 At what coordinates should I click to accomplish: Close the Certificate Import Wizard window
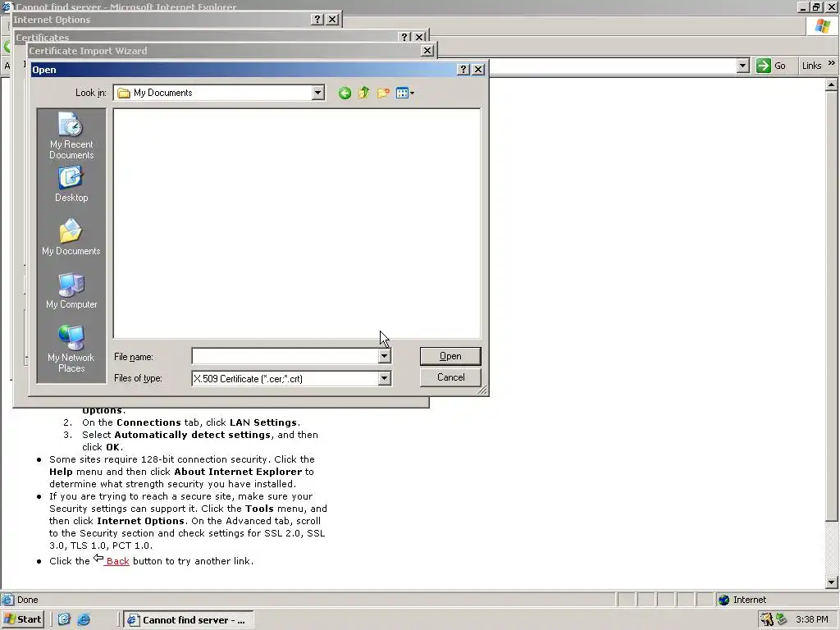click(x=427, y=50)
